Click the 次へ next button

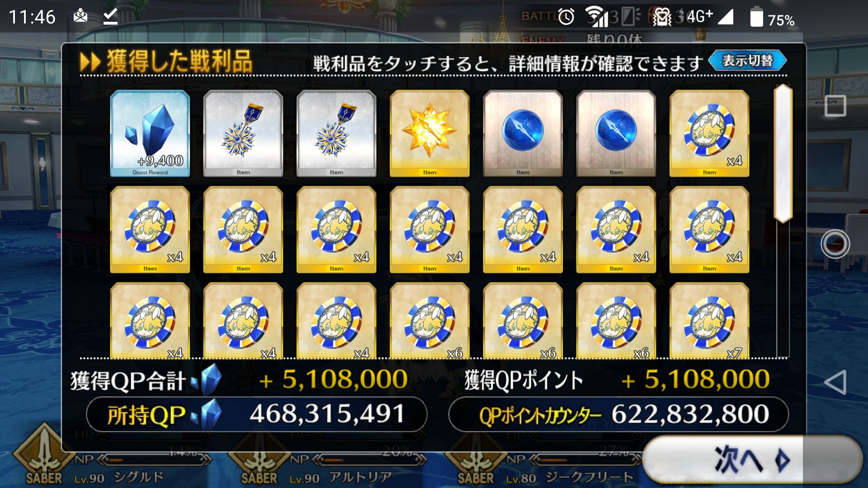pos(752,460)
